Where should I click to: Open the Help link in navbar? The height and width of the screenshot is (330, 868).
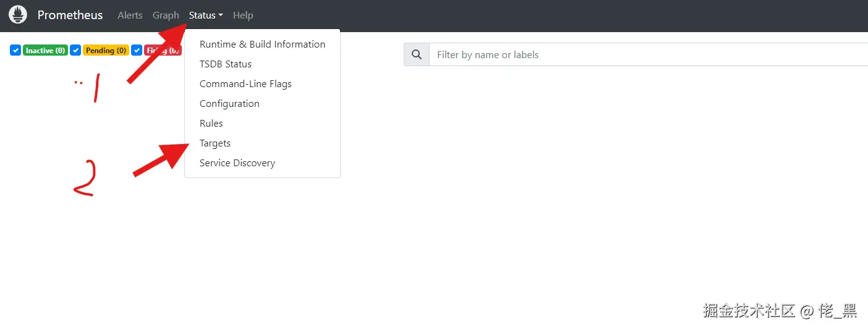pos(243,15)
